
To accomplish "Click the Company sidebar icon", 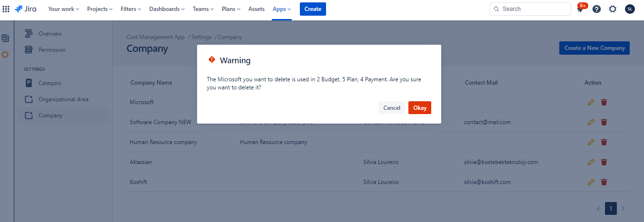I will (x=29, y=116).
